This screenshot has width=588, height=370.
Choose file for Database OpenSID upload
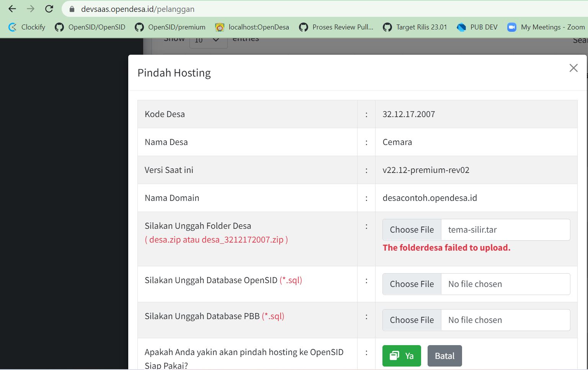411,284
